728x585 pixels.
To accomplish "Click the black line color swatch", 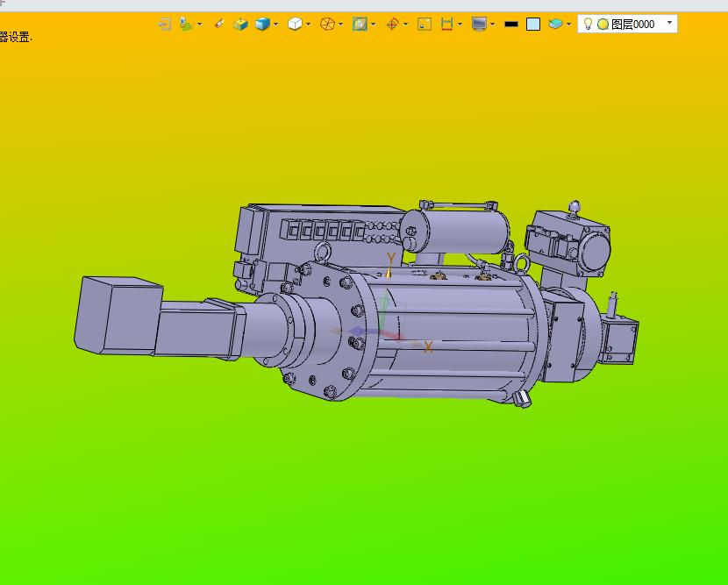I will (x=511, y=25).
